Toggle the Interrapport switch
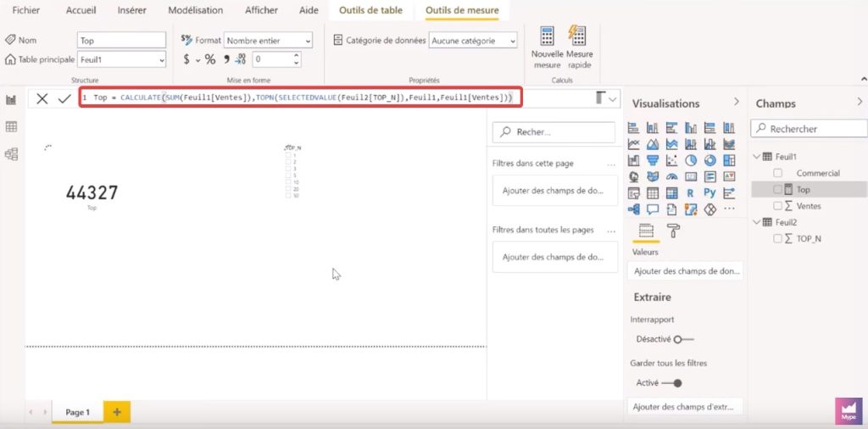868x429 pixels. [684, 339]
